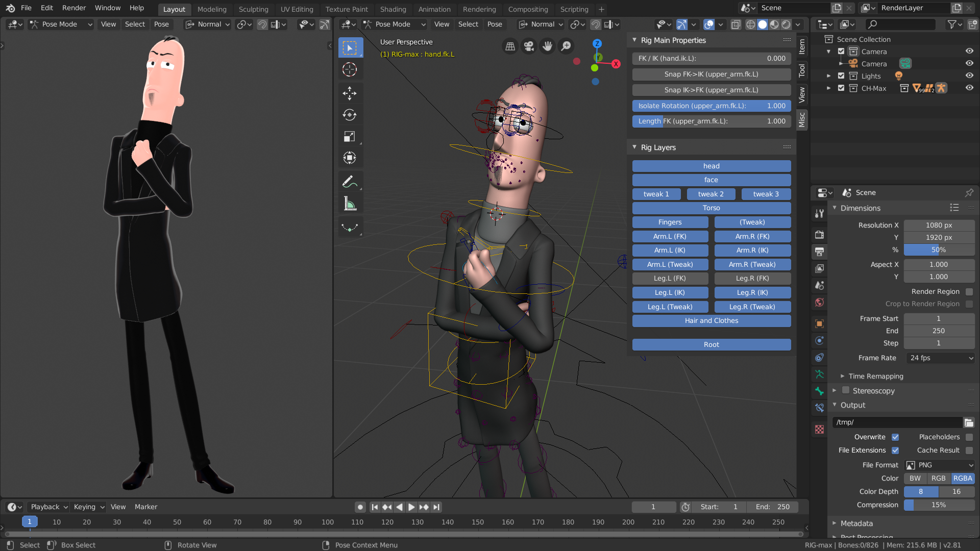Image resolution: width=980 pixels, height=551 pixels.
Task: Select the Rotate tool in viewport toolbar
Action: [x=350, y=115]
